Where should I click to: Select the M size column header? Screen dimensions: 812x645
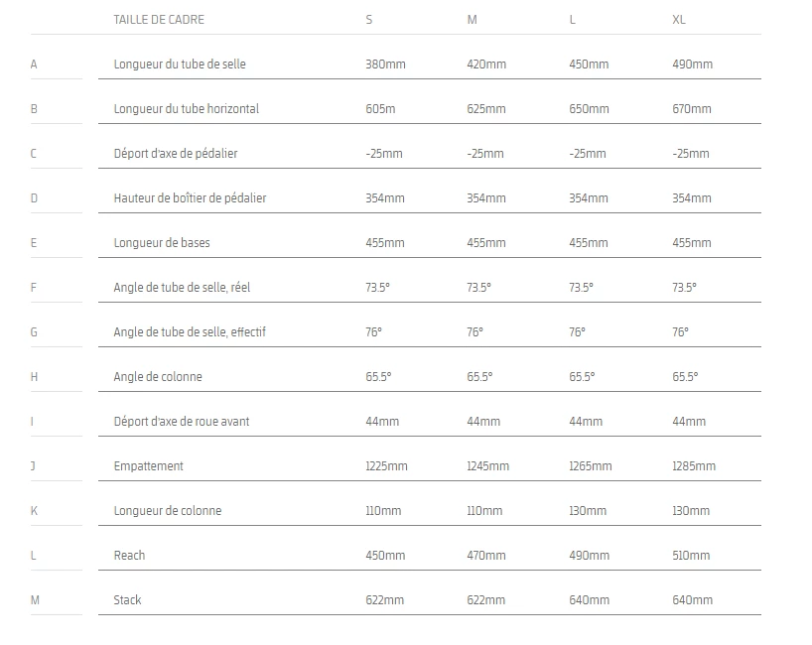(x=472, y=20)
